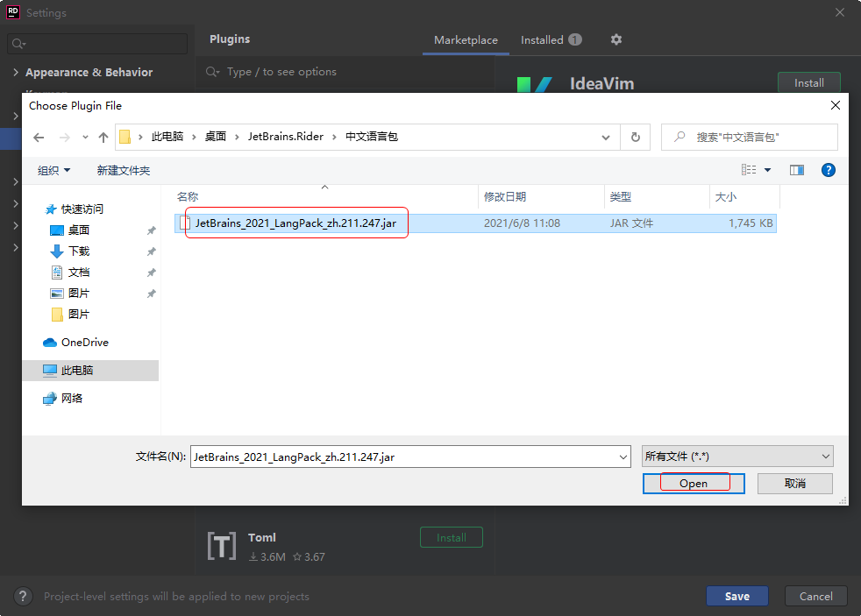Expand the filename combo box dropdown
The height and width of the screenshot is (616, 861).
pos(623,457)
